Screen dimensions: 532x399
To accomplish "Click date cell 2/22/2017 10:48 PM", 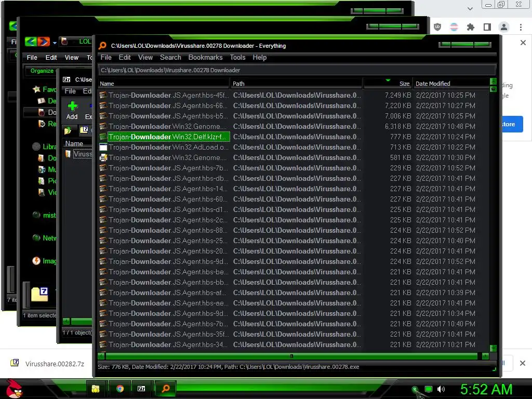I will coord(445,126).
